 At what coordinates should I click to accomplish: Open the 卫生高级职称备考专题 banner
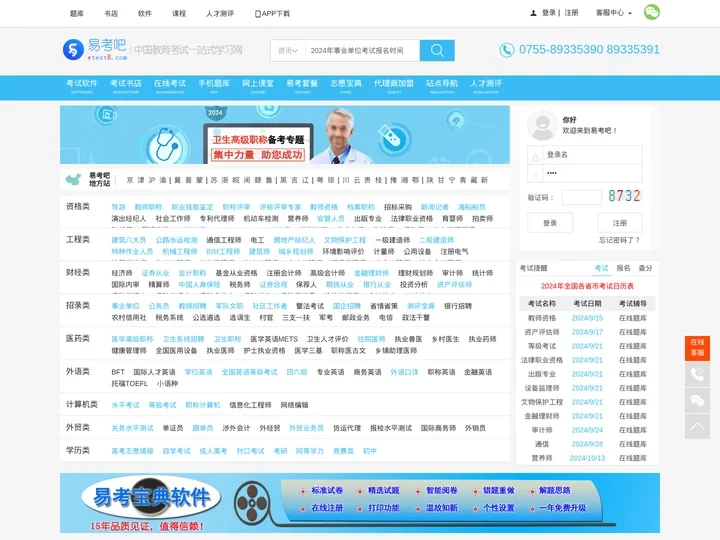(x=285, y=135)
